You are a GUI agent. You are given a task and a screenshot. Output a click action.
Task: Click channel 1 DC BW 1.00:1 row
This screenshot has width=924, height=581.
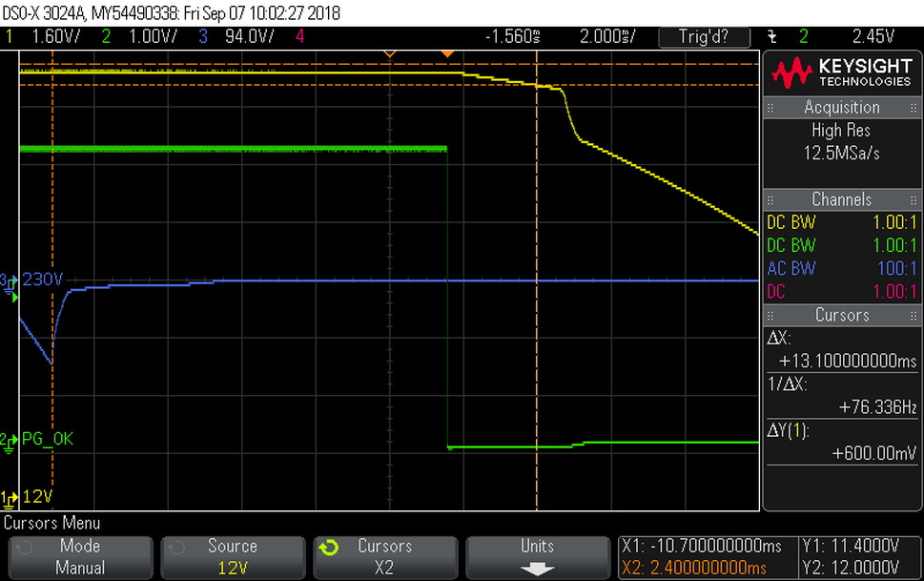click(841, 222)
